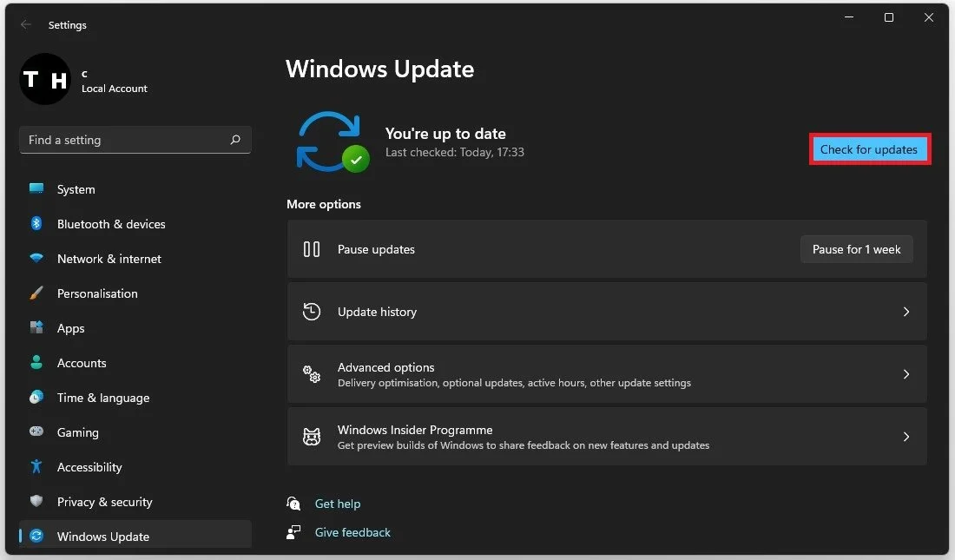Image resolution: width=955 pixels, height=560 pixels.
Task: Select Windows Update in sidebar
Action: click(135, 537)
